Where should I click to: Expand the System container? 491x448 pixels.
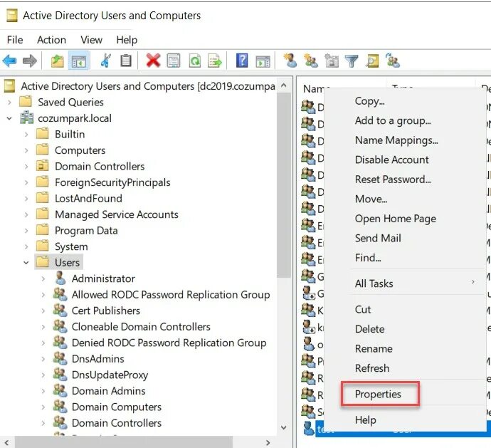(x=26, y=246)
